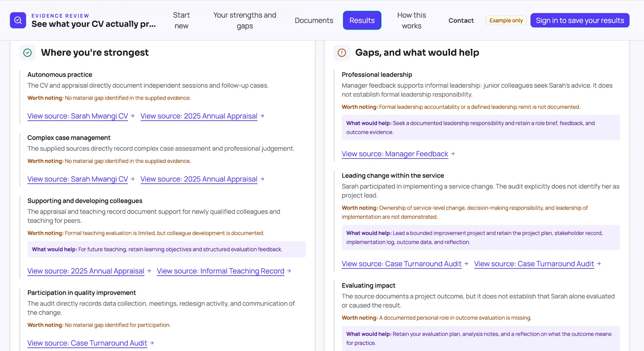This screenshot has width=644, height=351.
Task: Click the Supporting and developing colleagues heading
Action: point(85,201)
